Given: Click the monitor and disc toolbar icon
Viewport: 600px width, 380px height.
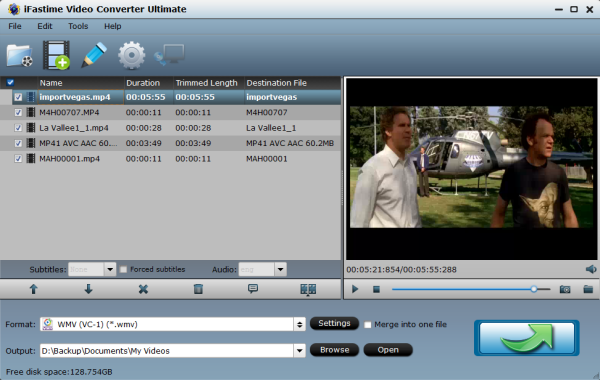Looking at the screenshot, I should (170, 54).
